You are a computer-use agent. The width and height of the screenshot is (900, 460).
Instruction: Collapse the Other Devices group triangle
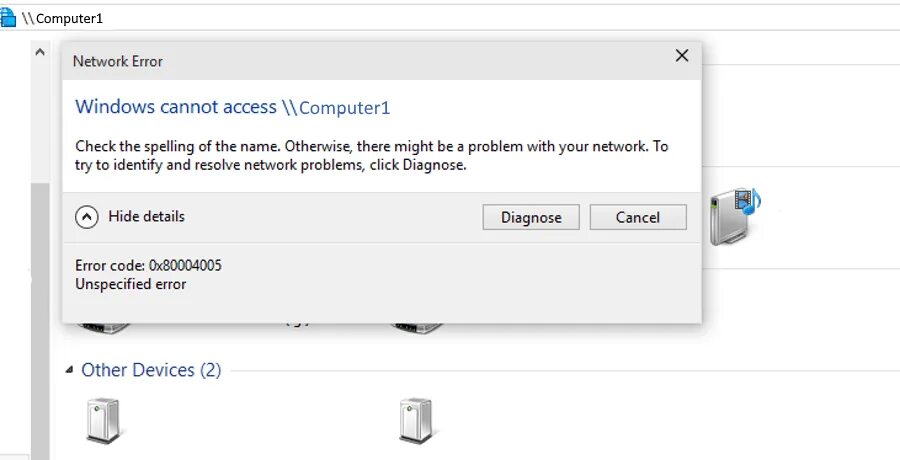69,370
